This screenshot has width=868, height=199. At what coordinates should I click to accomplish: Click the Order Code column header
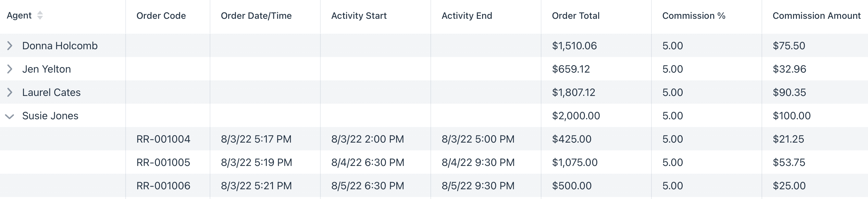click(161, 16)
